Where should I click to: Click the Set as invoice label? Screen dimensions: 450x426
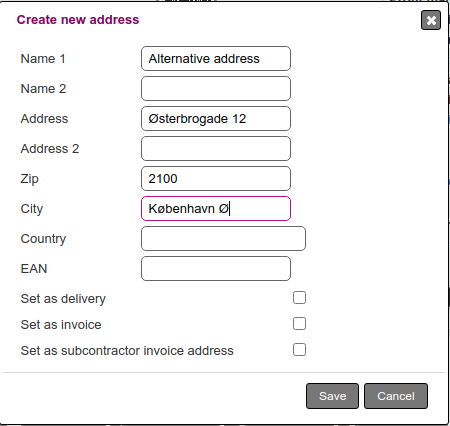click(61, 325)
